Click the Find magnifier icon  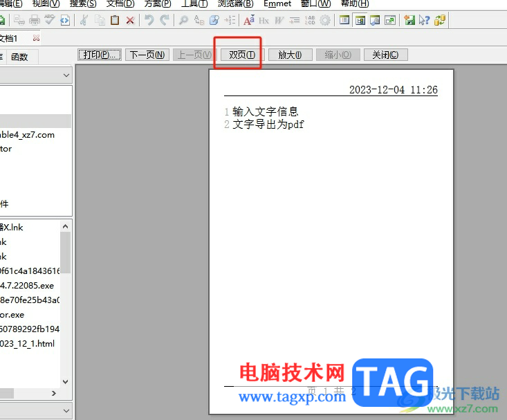(x=184, y=20)
